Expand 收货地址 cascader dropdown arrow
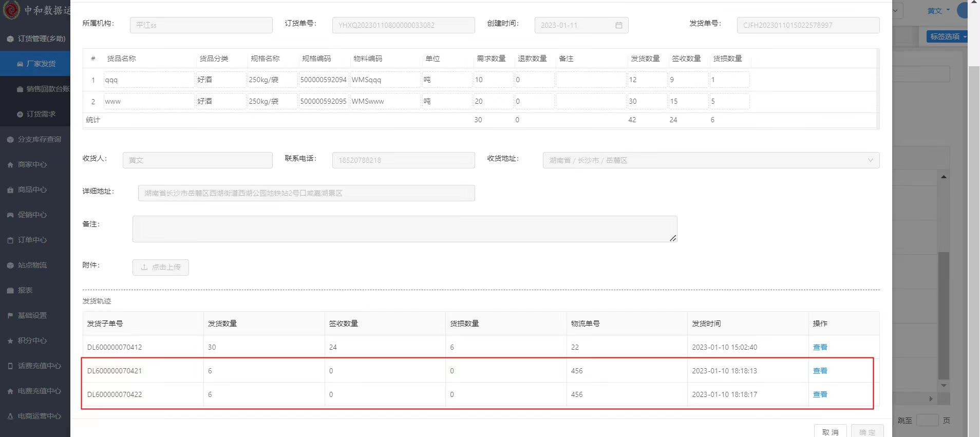This screenshot has height=437, width=980. [870, 160]
